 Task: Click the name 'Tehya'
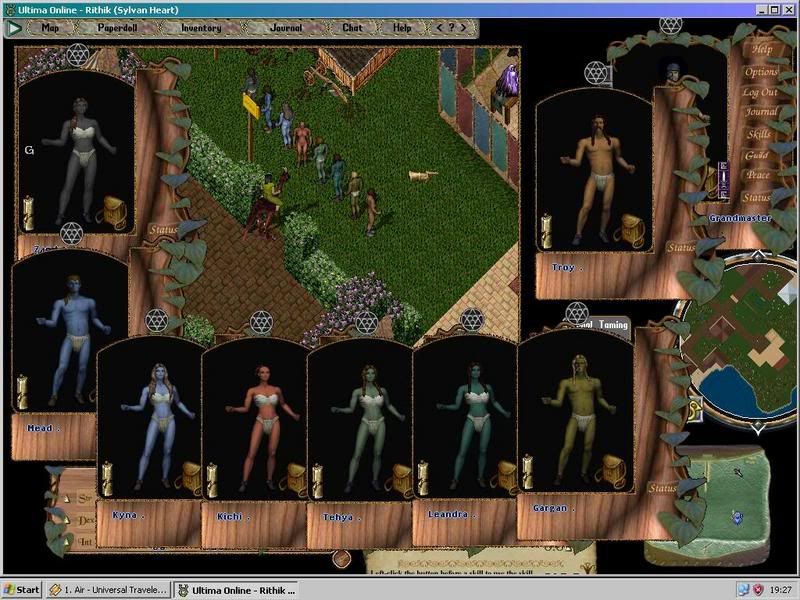click(337, 517)
